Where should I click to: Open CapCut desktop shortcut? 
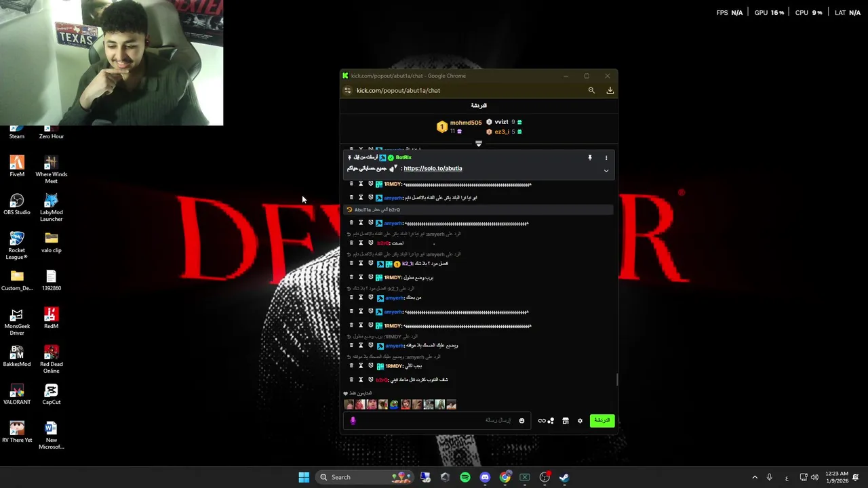coord(52,394)
